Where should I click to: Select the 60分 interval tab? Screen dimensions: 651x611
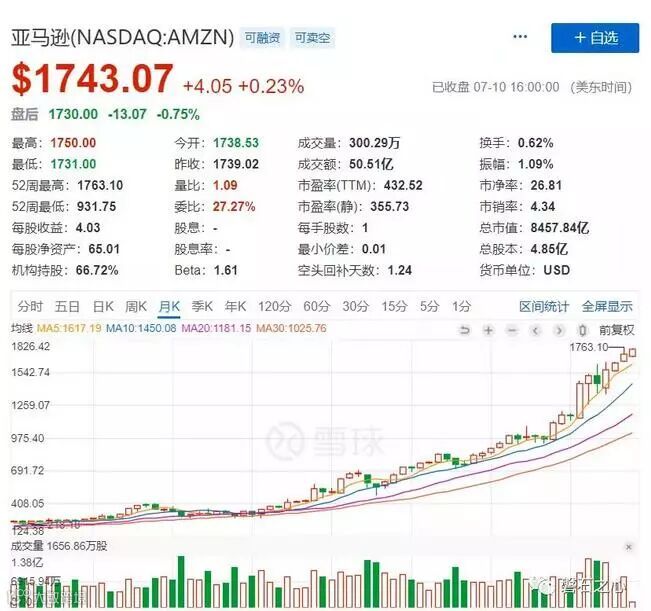point(316,307)
